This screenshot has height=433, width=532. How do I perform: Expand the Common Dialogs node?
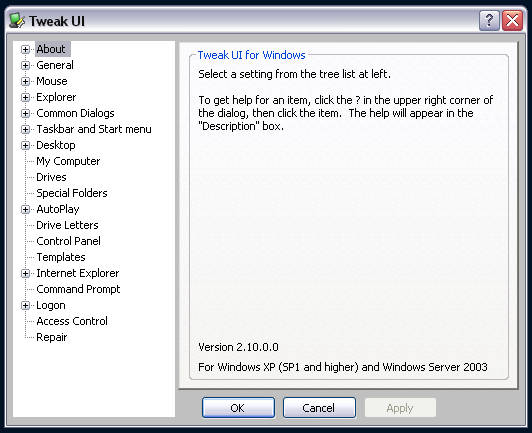pos(25,113)
